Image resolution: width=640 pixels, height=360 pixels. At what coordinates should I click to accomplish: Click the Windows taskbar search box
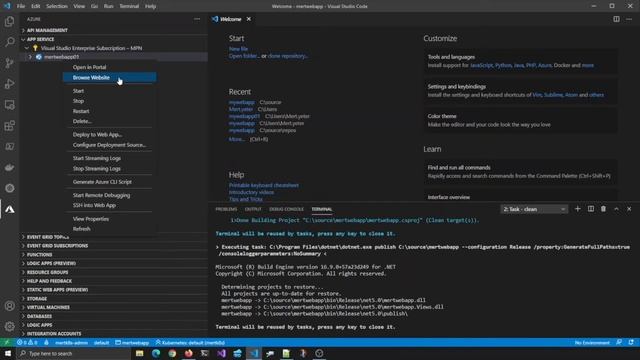click(x=73, y=353)
